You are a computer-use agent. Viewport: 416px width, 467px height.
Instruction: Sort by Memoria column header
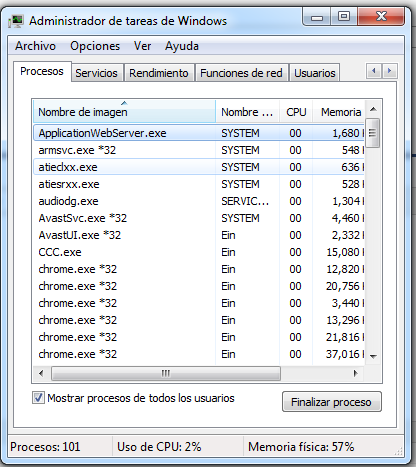pyautogui.click(x=338, y=112)
